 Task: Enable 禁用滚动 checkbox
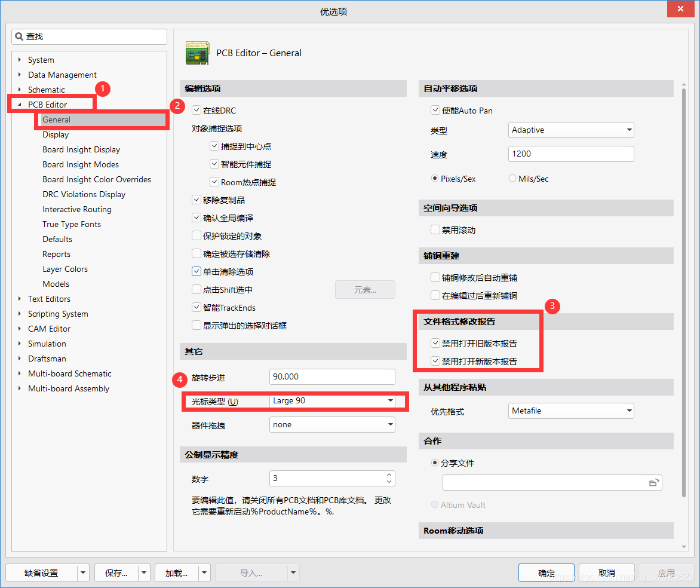coord(435,229)
